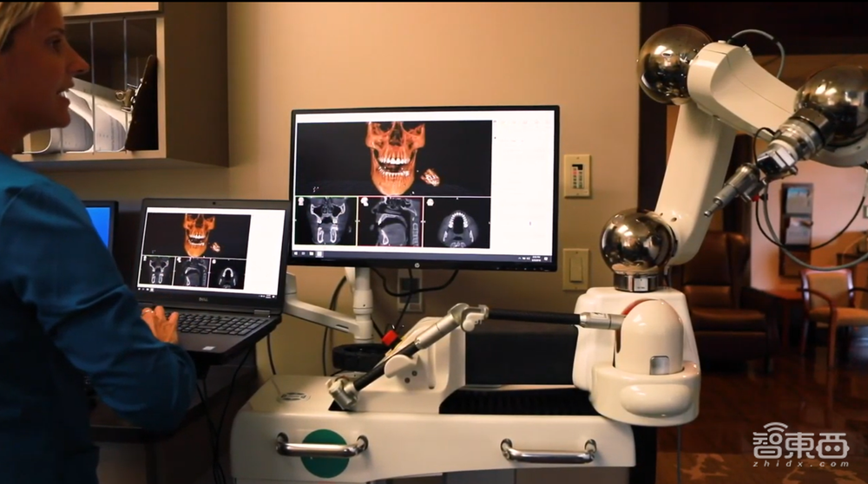
Task: Open the clock in the monitor's system tray
Action: click(x=536, y=257)
